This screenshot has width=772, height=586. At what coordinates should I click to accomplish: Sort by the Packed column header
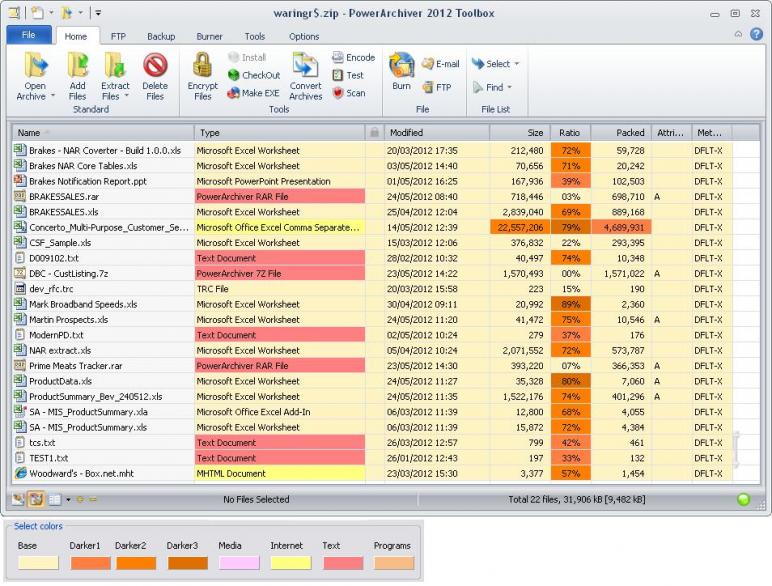(621, 132)
